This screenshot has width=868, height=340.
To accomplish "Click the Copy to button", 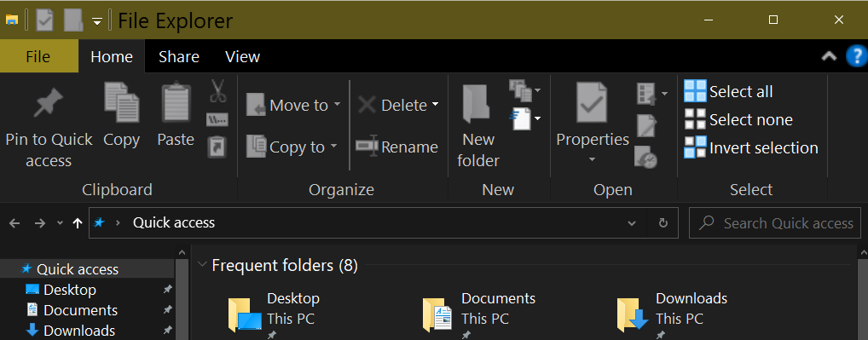I will point(292,147).
